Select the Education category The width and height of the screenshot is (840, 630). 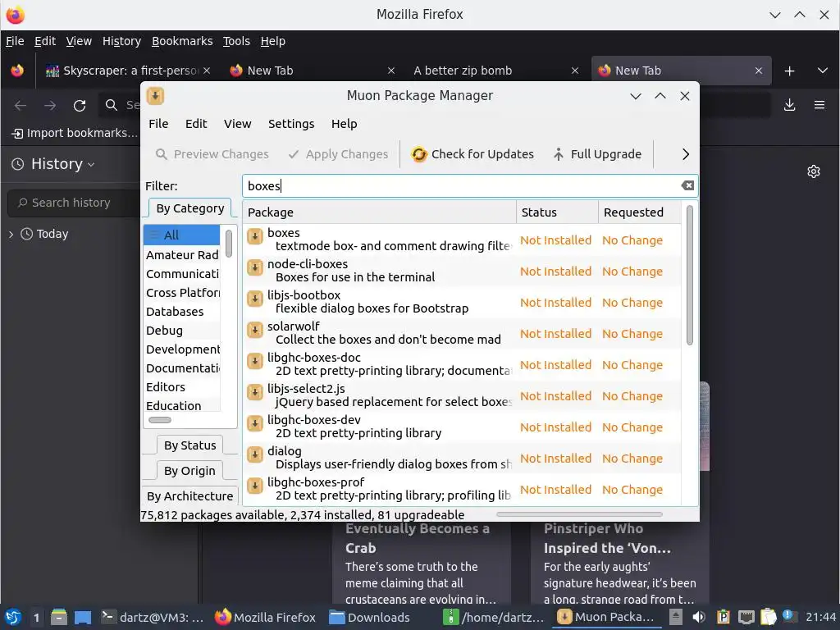(181, 405)
